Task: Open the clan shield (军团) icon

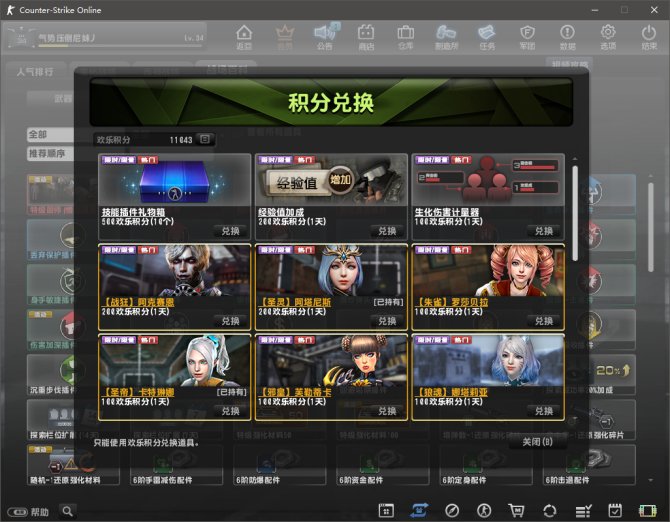Action: [x=527, y=37]
